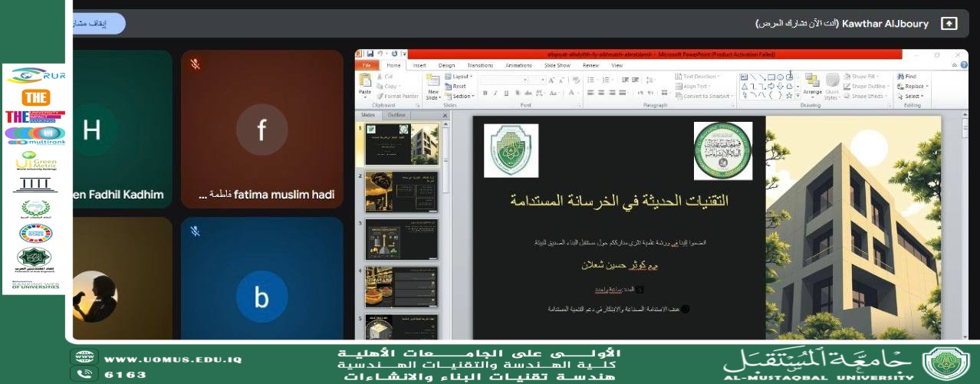980x384 pixels.
Task: Open the Section dropdown
Action: [459, 97]
